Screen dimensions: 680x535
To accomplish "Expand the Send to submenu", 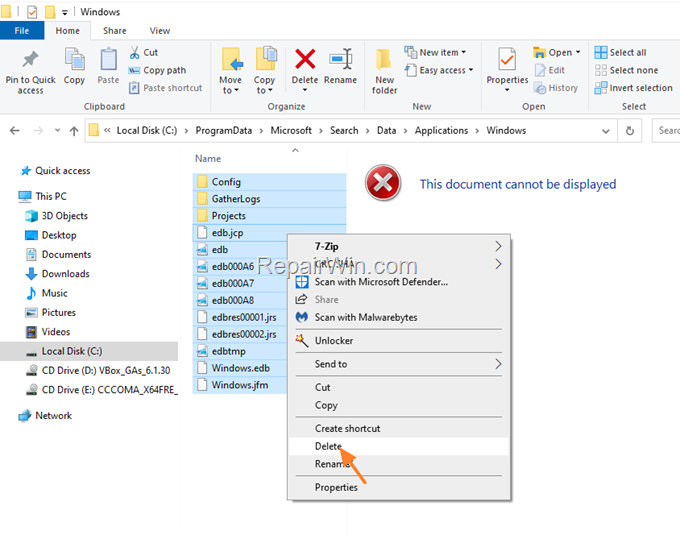I will point(498,364).
